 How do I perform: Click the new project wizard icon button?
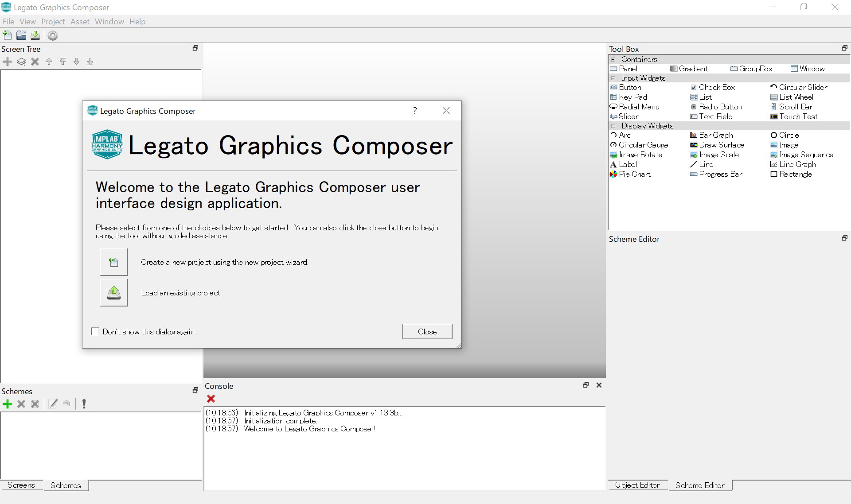tap(113, 262)
